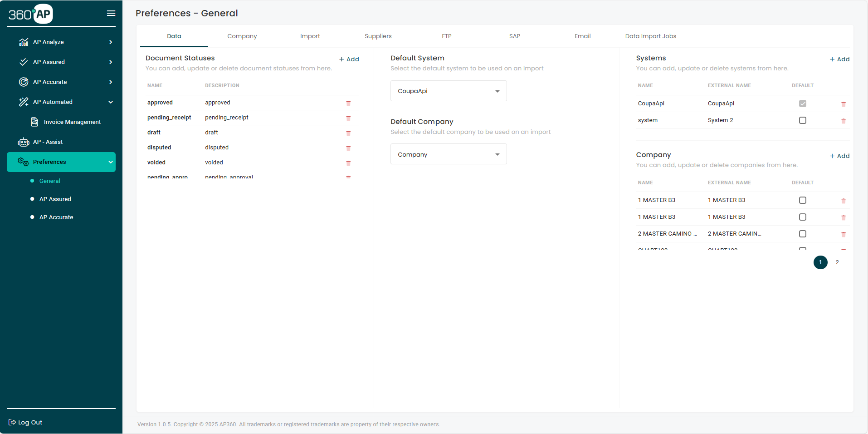Click the hamburger menu icon at top

click(x=111, y=13)
